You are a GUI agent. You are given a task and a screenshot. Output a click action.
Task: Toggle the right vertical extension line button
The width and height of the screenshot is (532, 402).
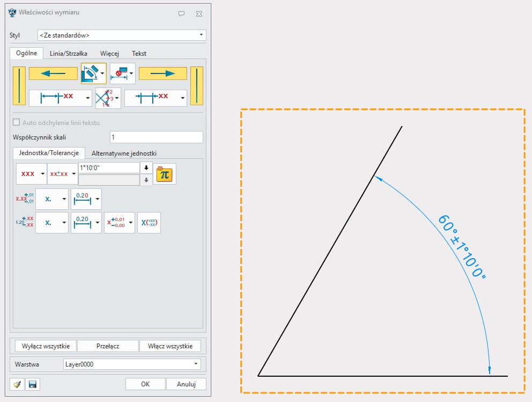pyautogui.click(x=197, y=85)
